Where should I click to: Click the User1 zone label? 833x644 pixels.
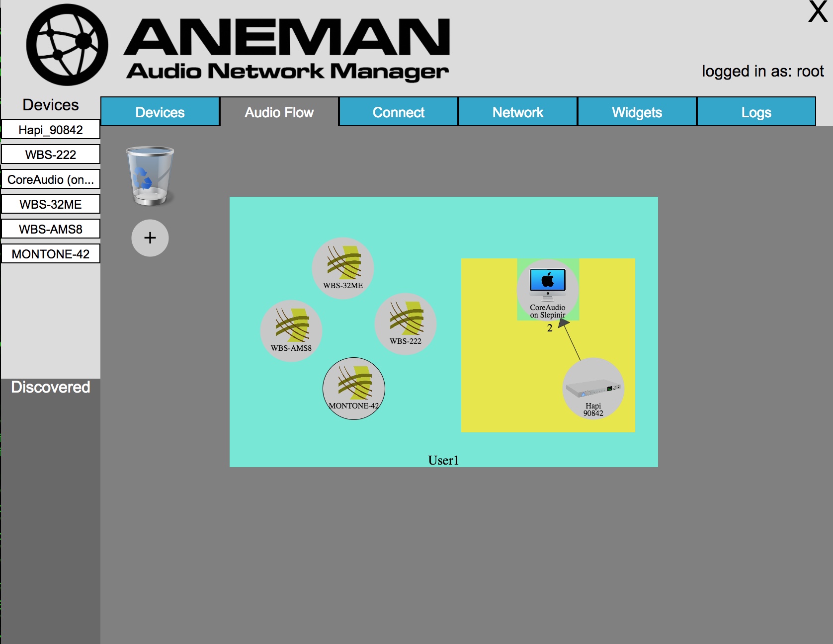click(443, 460)
